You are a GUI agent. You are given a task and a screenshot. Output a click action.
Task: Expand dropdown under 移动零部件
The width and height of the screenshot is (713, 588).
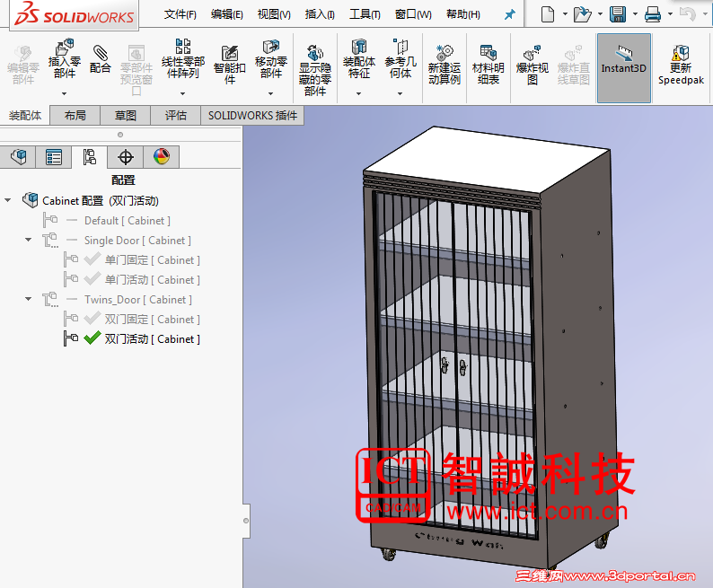(270, 93)
